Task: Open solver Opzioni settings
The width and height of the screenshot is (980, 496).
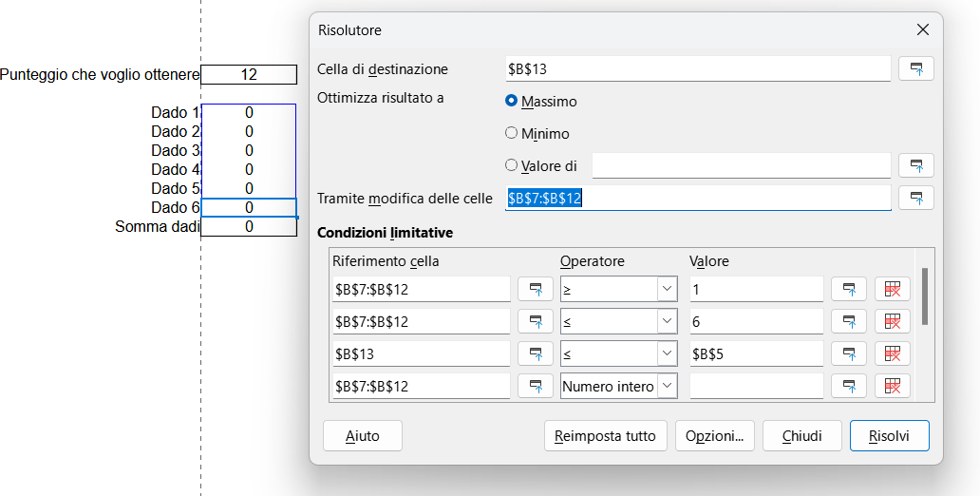Action: (714, 436)
